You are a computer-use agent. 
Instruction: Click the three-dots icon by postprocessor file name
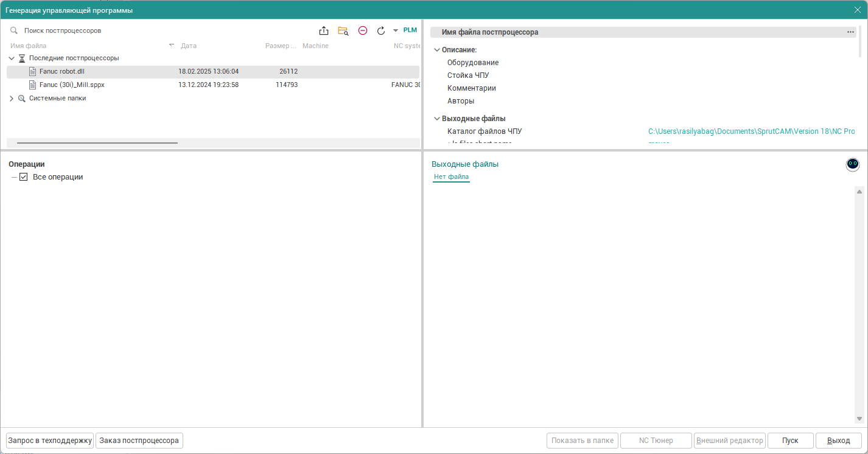(x=850, y=32)
